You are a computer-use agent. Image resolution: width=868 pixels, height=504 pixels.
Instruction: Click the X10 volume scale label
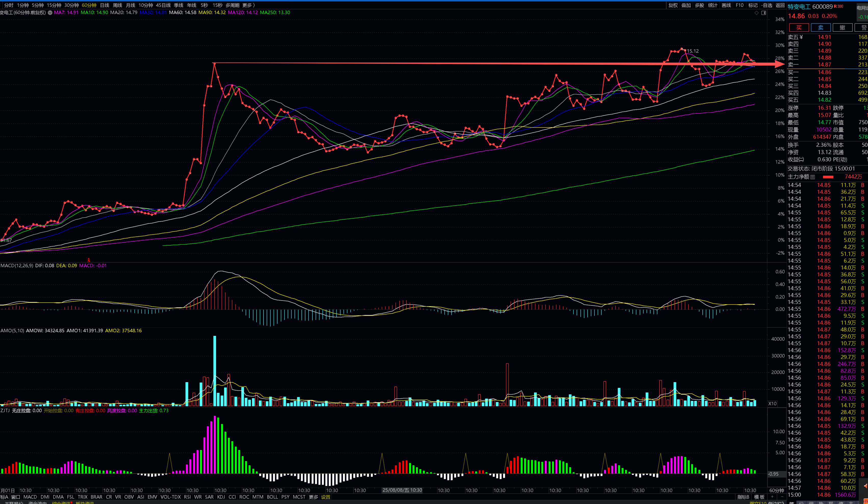pyautogui.click(x=772, y=403)
